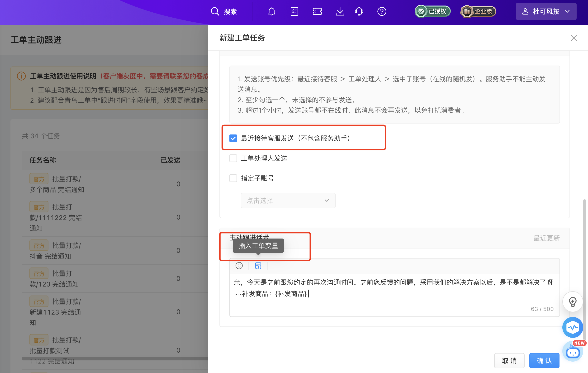Check the 指定子账号 checkbox
Viewport: 588px width, 373px height.
point(233,178)
